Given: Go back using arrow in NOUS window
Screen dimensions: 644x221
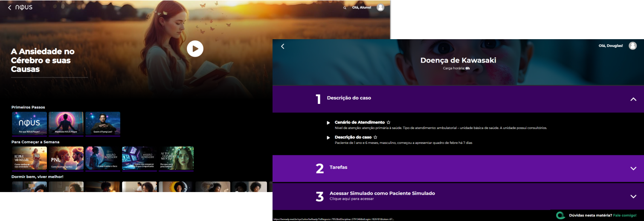Looking at the screenshot, I should (10, 8).
